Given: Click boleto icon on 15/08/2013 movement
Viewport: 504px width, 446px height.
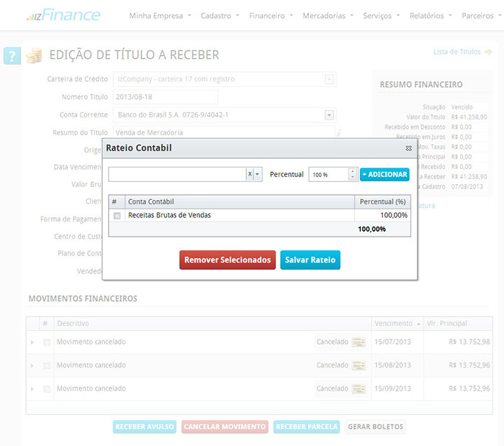Looking at the screenshot, I should pos(359,365).
